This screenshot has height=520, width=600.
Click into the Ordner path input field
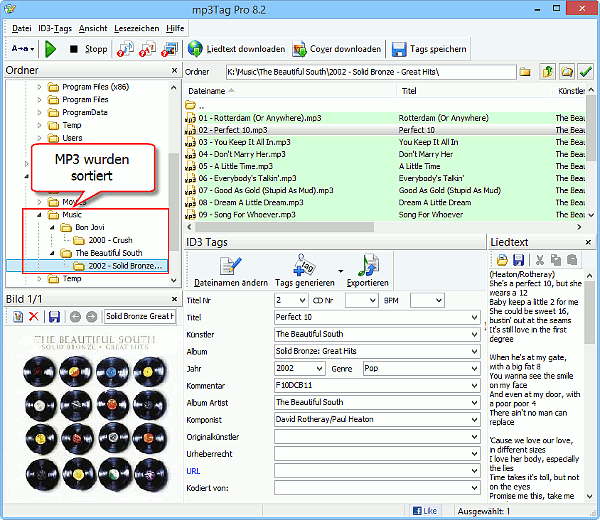click(371, 72)
